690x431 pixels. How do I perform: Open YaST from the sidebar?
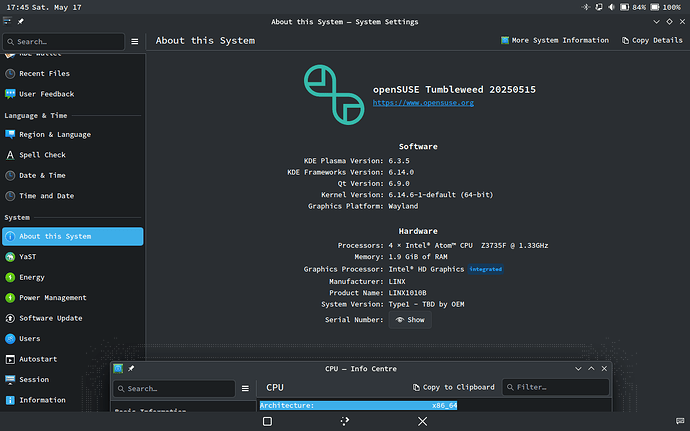pos(73,257)
